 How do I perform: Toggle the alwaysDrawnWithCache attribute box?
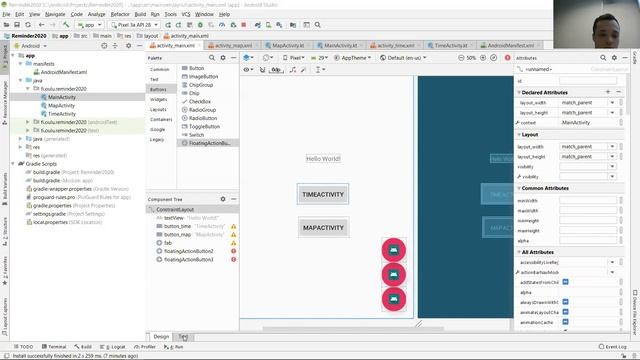[565, 302]
